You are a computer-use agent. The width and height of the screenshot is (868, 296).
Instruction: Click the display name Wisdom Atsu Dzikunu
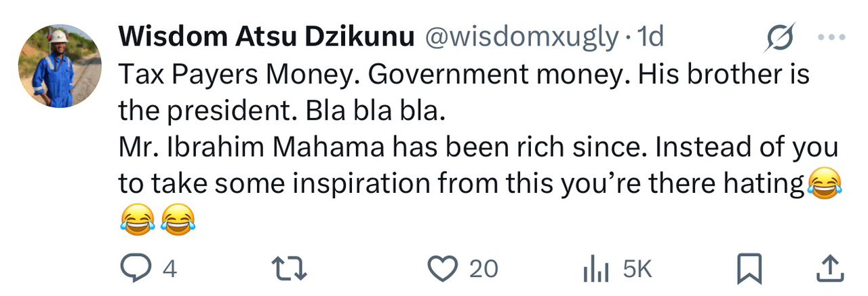267,37
